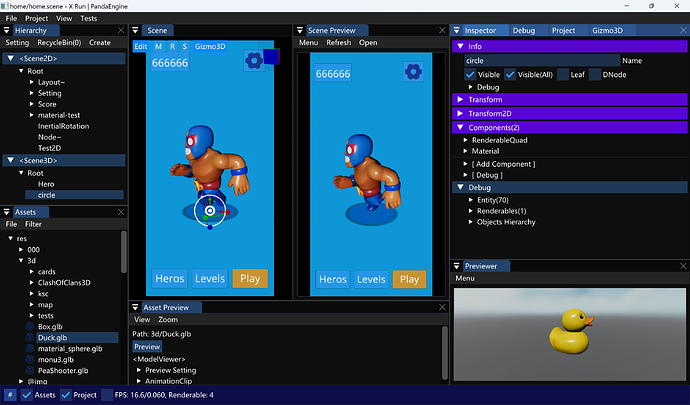Switch to the Debug tab in Inspector panel
The width and height of the screenshot is (690, 405).
coord(524,30)
